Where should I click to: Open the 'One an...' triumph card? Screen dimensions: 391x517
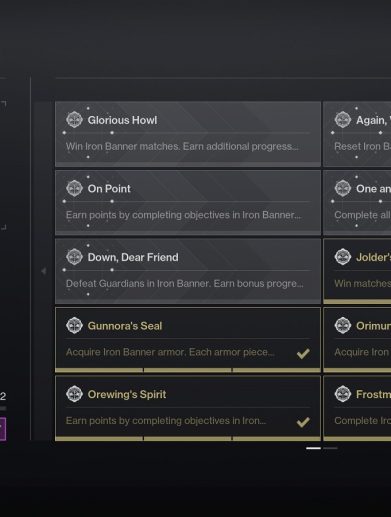pos(357,203)
